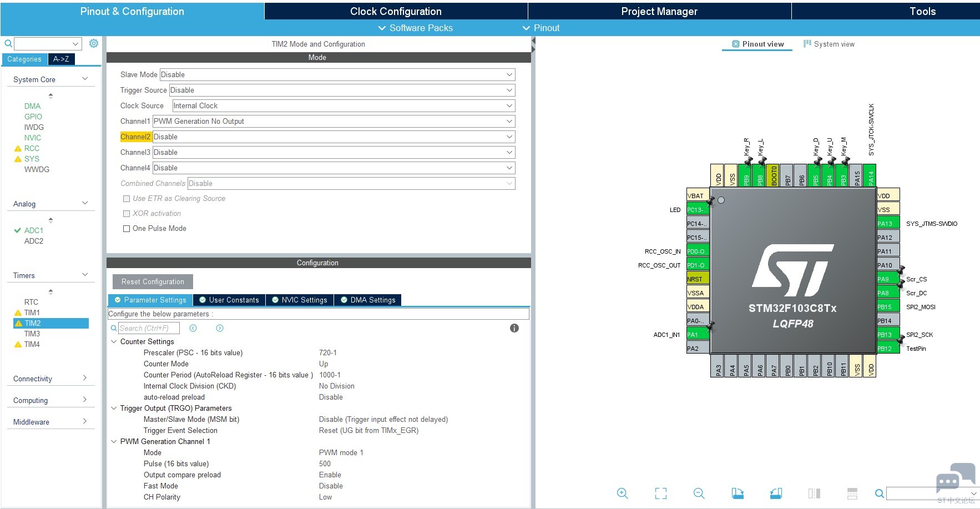The image size is (980, 509).
Task: Click the Reset Configuration button
Action: [153, 282]
